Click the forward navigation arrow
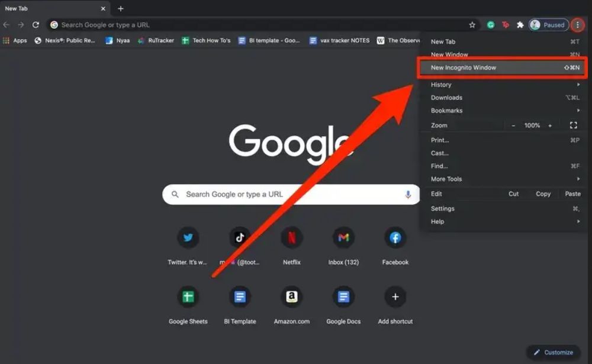592x364 pixels. coord(21,25)
